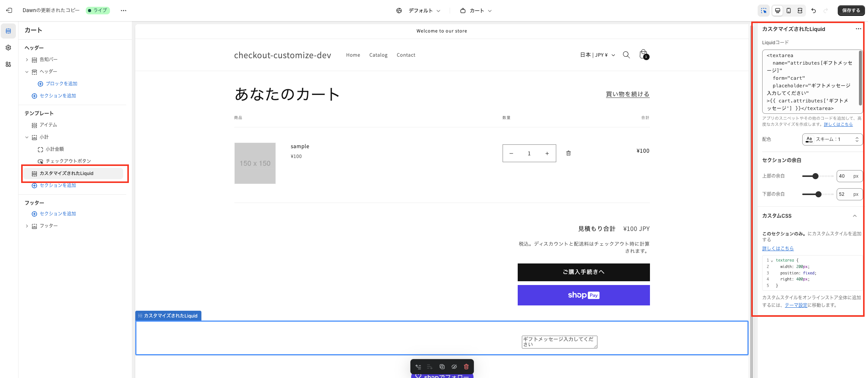Collapse the 小計 section
The image size is (868, 378).
[27, 137]
